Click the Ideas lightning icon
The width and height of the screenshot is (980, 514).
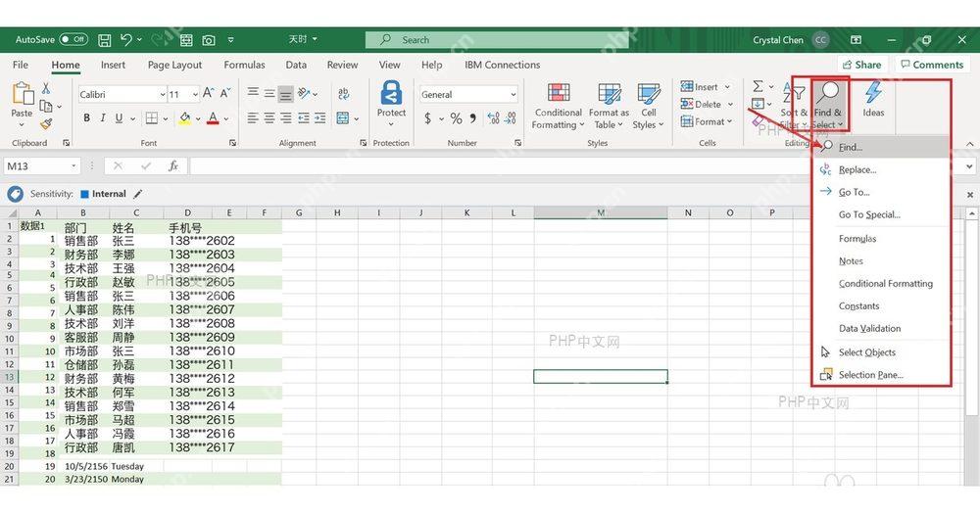click(873, 99)
